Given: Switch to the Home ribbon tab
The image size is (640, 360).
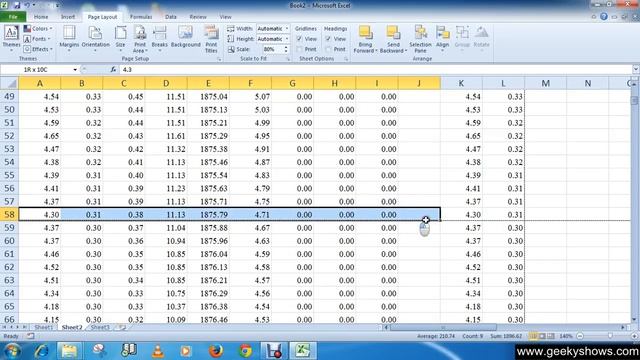Looking at the screenshot, I should (x=41, y=17).
